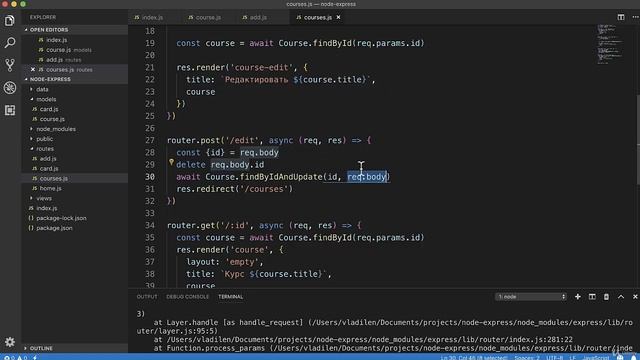Split the editor to the right

(621, 17)
